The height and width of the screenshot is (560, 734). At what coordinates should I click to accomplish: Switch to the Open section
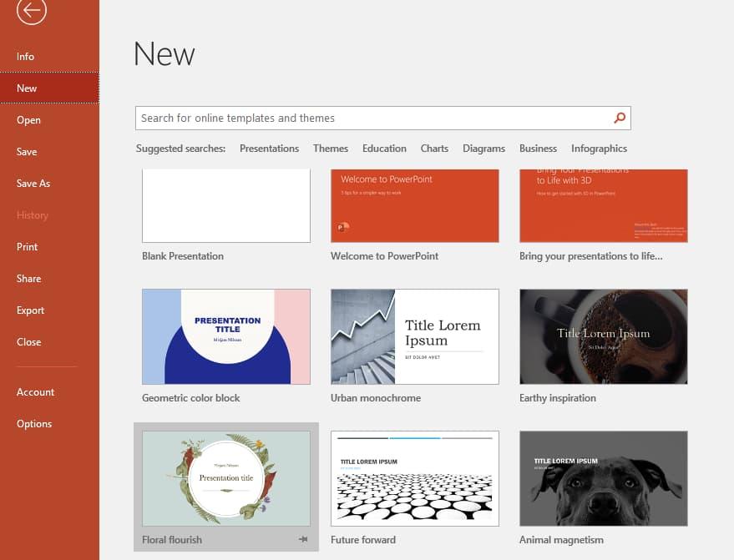(x=28, y=119)
